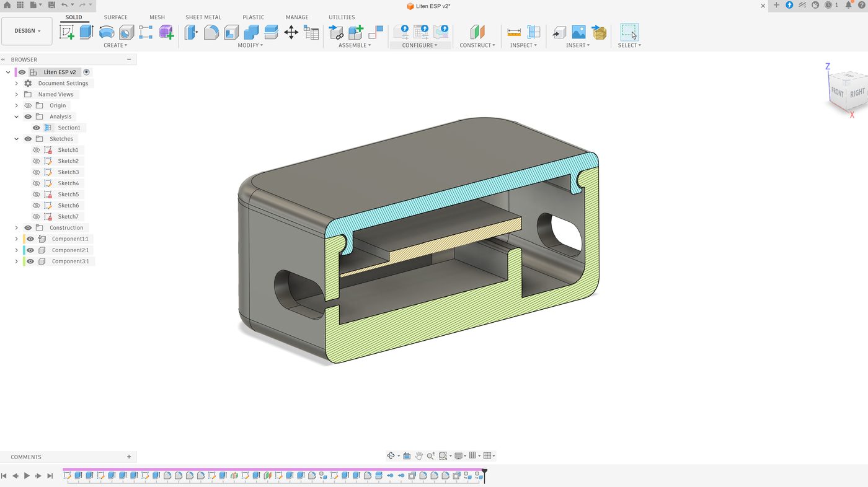Expand the Document Settings node
The height and width of the screenshot is (487, 868).
[x=17, y=83]
